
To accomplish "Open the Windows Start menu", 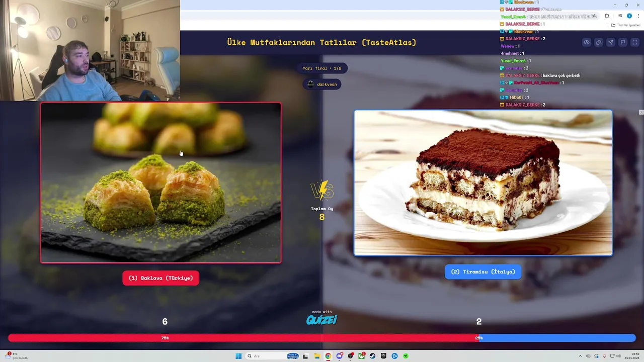I will 238,356.
